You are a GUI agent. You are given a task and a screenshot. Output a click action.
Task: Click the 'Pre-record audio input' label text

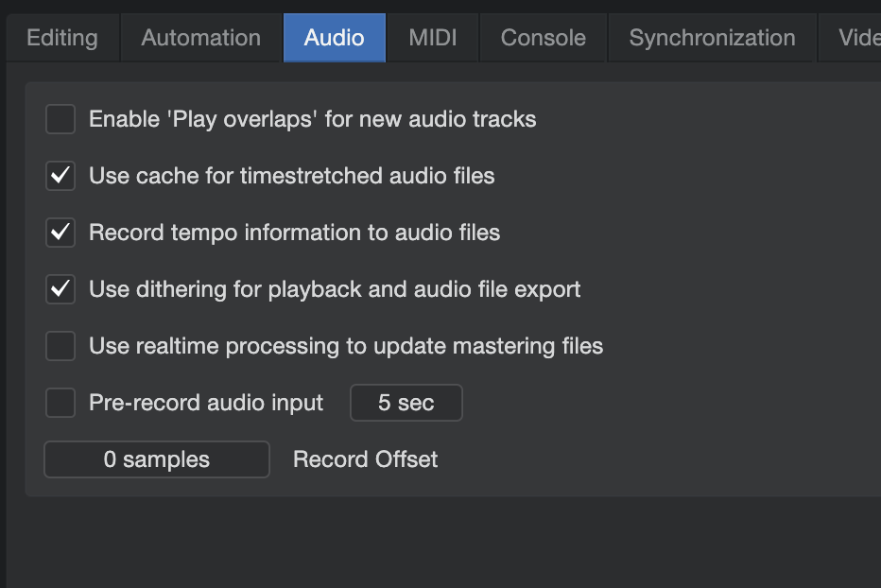206,403
